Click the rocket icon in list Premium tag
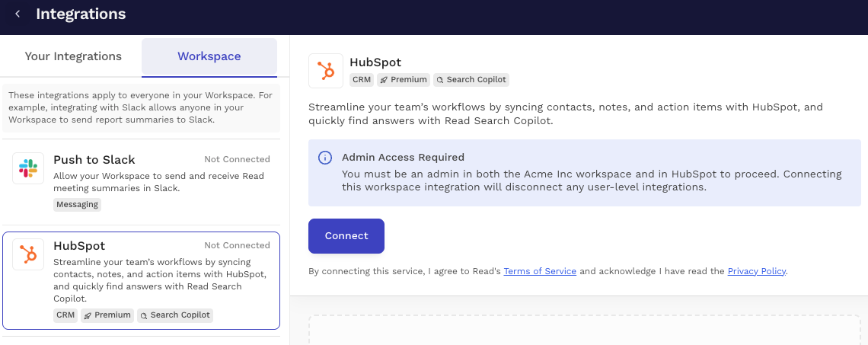The height and width of the screenshot is (345, 868). pyautogui.click(x=88, y=315)
